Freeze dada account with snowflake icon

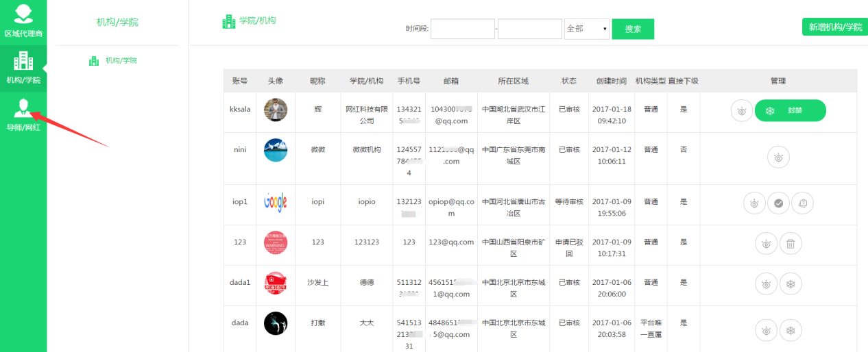(x=791, y=331)
